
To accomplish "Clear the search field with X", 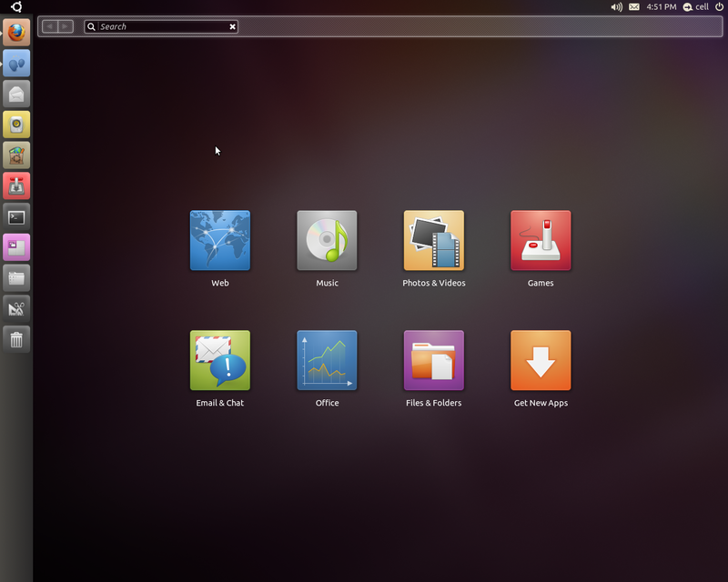I will click(232, 27).
